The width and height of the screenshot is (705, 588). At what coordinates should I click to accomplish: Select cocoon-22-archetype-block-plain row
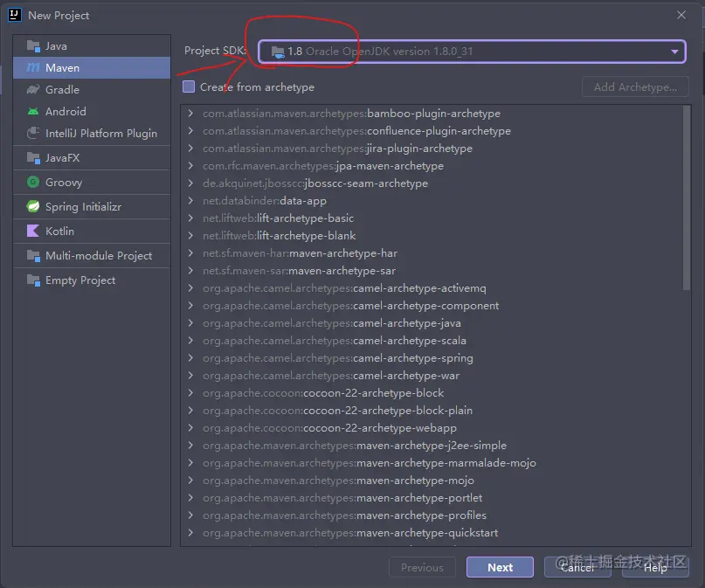click(x=432, y=411)
